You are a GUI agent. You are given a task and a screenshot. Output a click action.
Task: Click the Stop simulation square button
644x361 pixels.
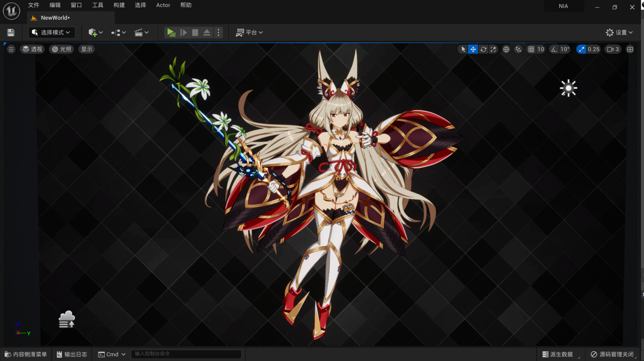[195, 33]
